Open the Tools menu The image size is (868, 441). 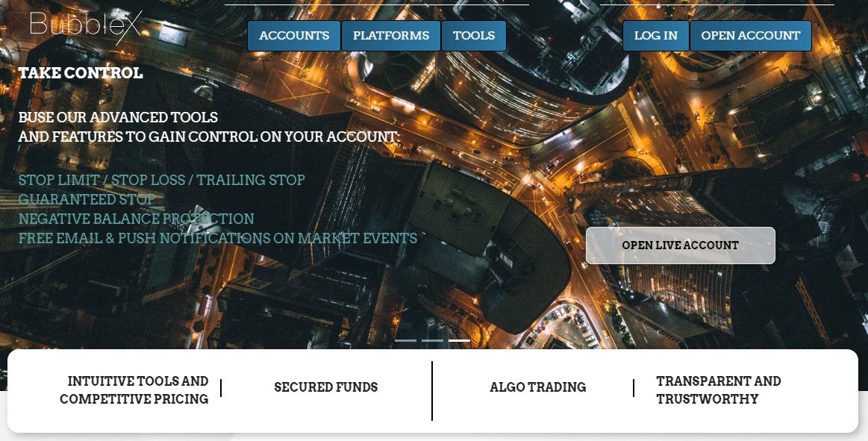(474, 36)
